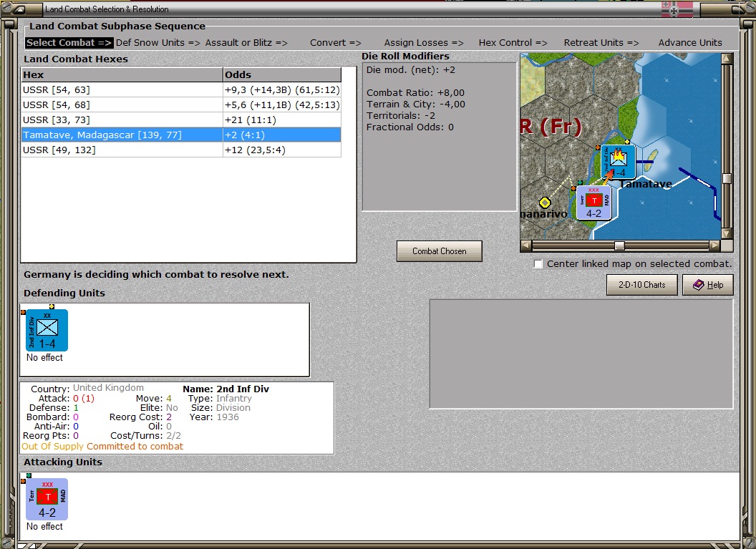Image resolution: width=756 pixels, height=549 pixels.
Task: Click the map's vertical scrollbar thumb
Action: [x=727, y=178]
